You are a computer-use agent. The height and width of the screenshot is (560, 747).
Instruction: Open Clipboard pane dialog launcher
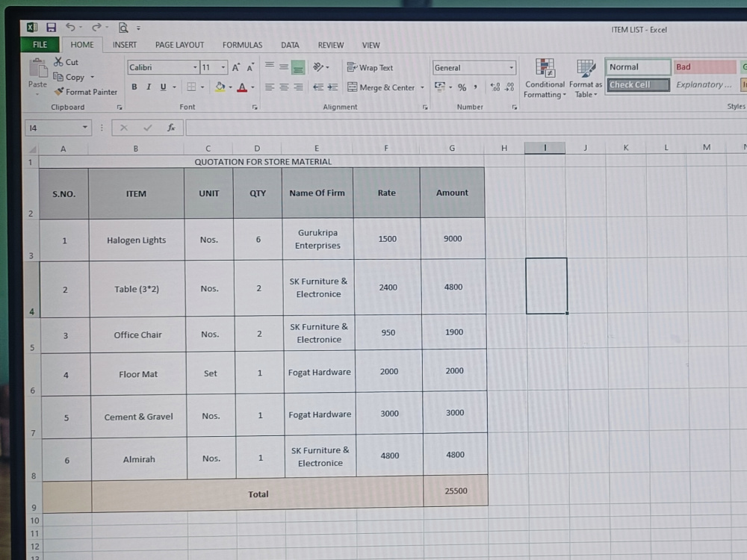120,108
